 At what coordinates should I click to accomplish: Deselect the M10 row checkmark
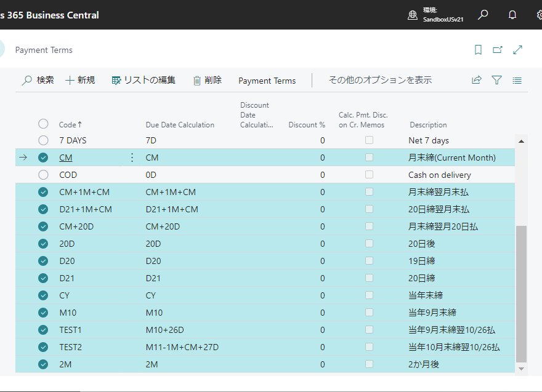coord(43,313)
